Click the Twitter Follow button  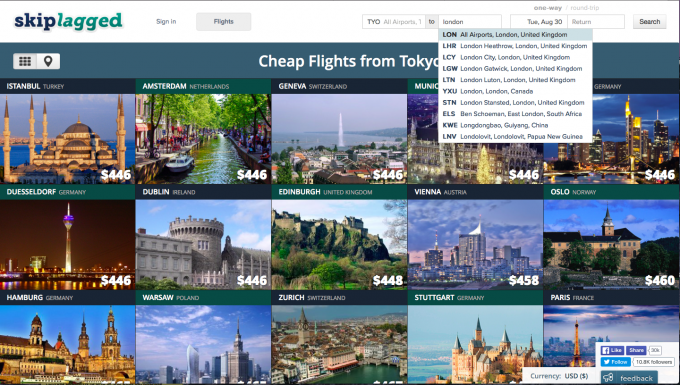coord(616,362)
